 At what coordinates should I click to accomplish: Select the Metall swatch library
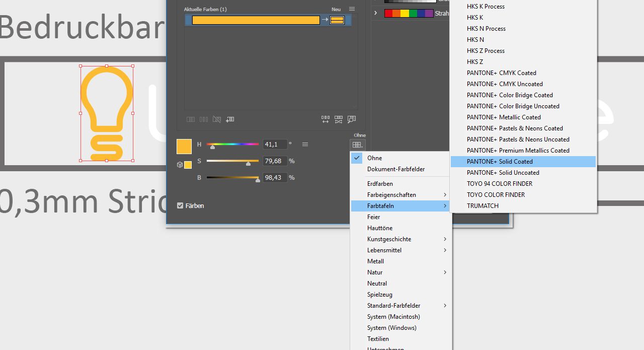pos(400,261)
